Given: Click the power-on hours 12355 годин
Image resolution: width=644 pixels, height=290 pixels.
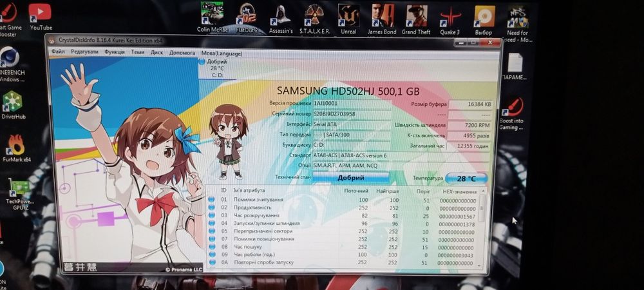Looking at the screenshot, I should point(468,146).
